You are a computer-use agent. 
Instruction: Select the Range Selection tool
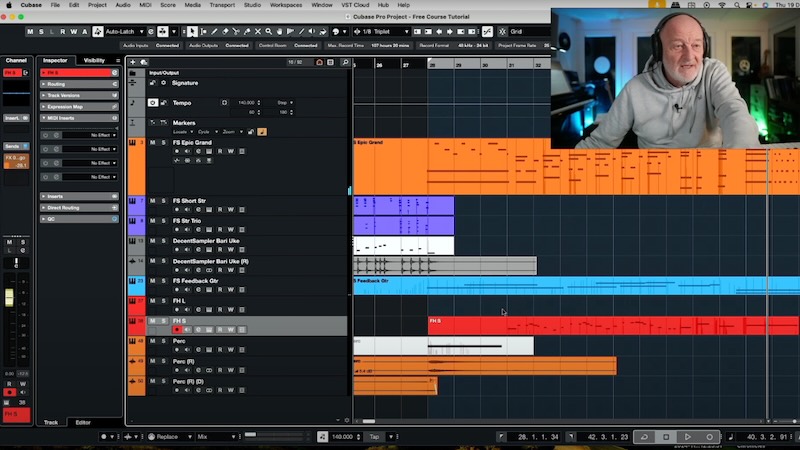(x=204, y=32)
